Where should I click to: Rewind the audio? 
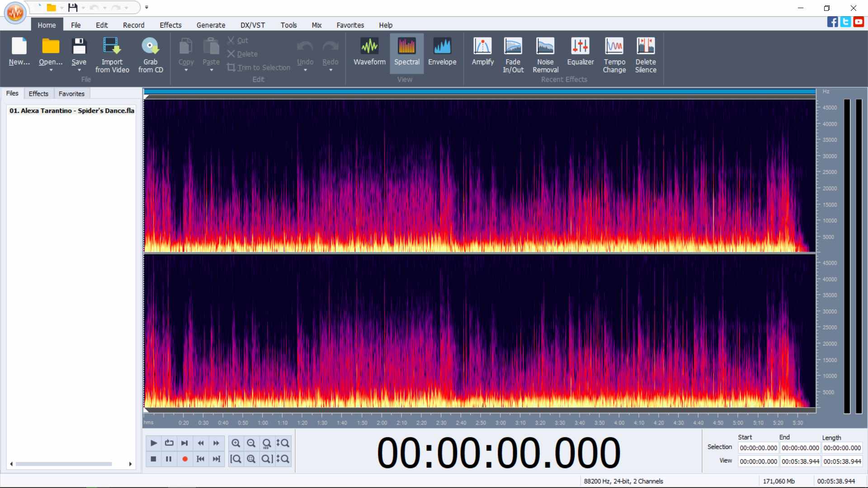(x=200, y=443)
